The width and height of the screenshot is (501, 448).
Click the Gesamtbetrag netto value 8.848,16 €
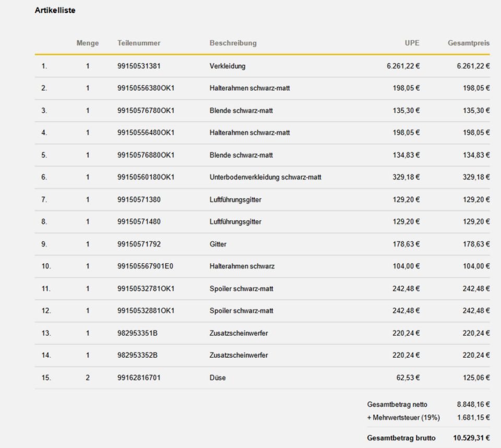(473, 405)
